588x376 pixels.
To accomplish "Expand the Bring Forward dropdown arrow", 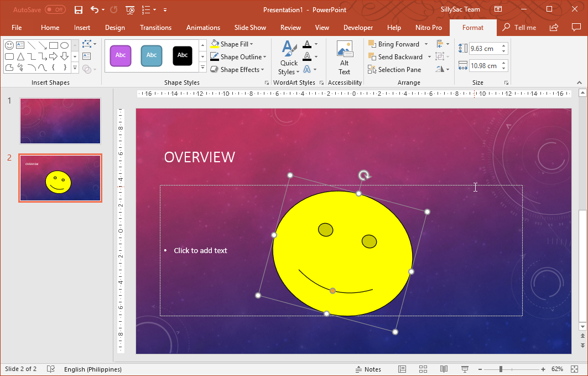I will [x=426, y=44].
